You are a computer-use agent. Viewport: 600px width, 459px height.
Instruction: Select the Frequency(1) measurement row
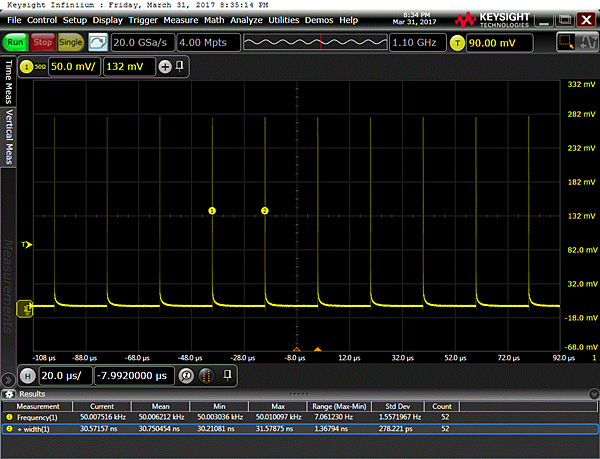coord(300,417)
